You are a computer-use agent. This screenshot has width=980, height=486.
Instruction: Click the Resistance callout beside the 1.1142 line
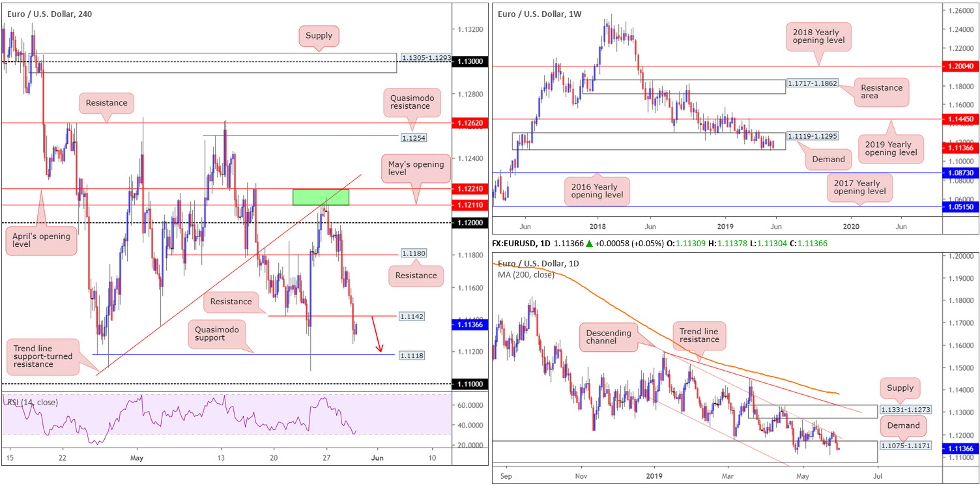point(231,302)
